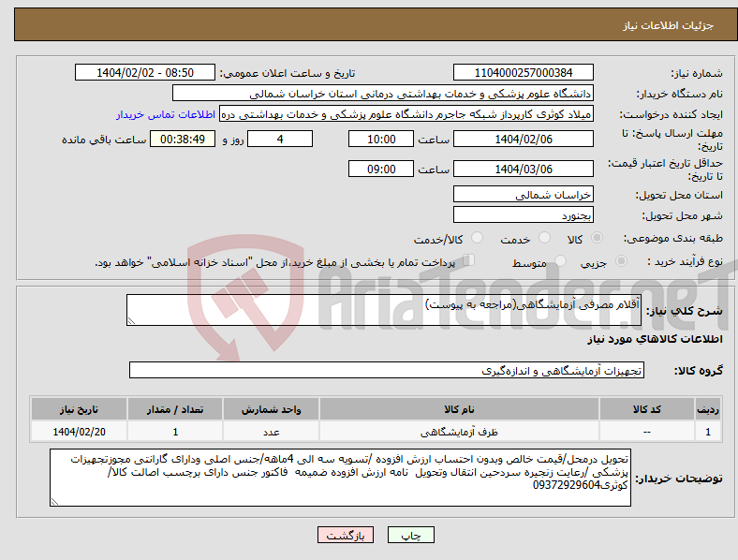Viewport: 738px width, 560px height.
Task: Click the تاریخ نیاز column header
Action: tap(79, 409)
